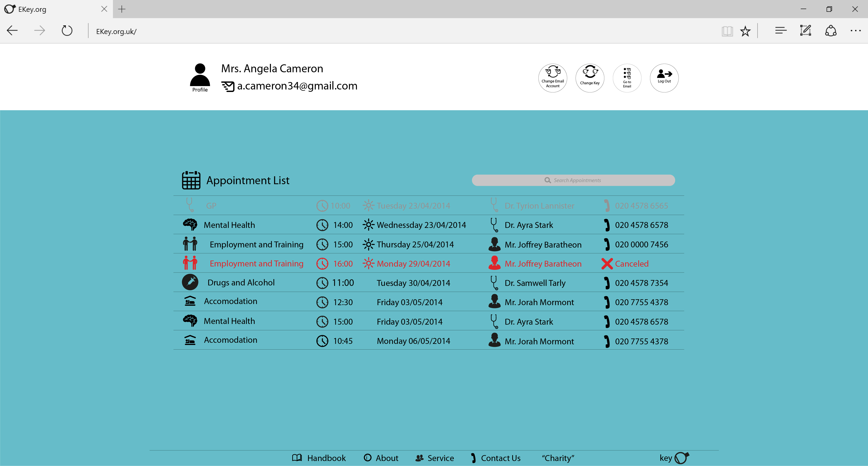The image size is (868, 466).
Task: Select the EKey.org browser tab
Action: (x=50, y=9)
